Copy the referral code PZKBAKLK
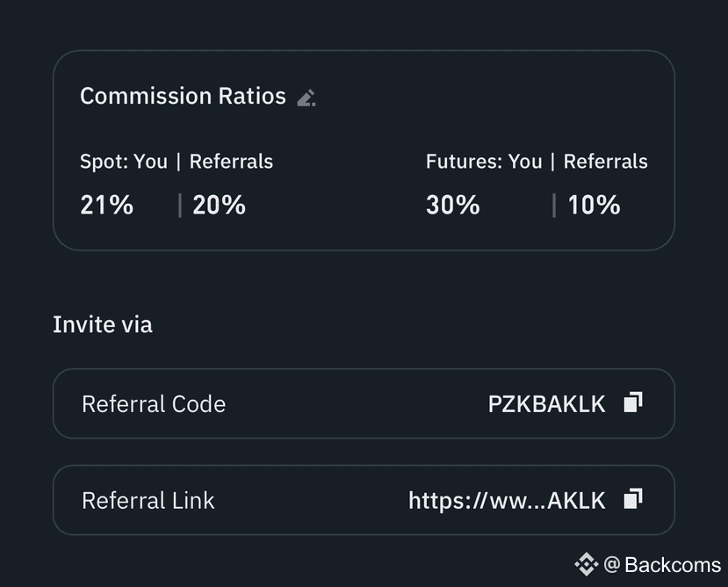This screenshot has width=728, height=587. (x=632, y=403)
